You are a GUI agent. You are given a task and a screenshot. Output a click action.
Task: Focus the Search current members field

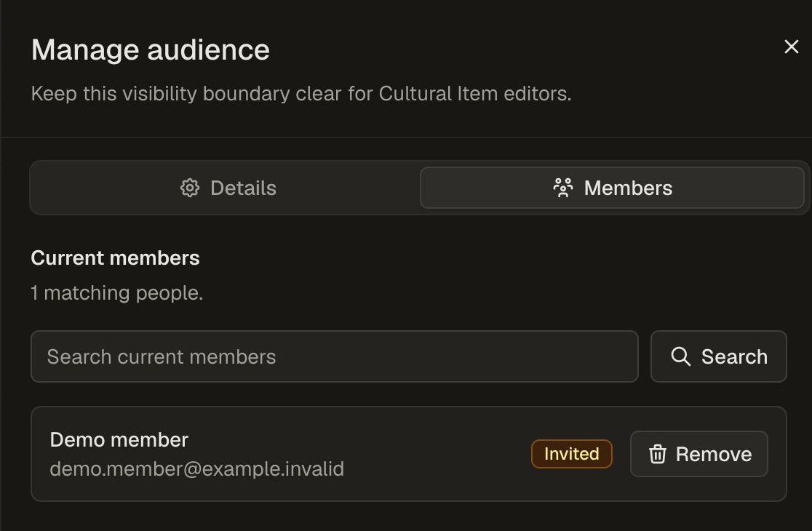(335, 356)
